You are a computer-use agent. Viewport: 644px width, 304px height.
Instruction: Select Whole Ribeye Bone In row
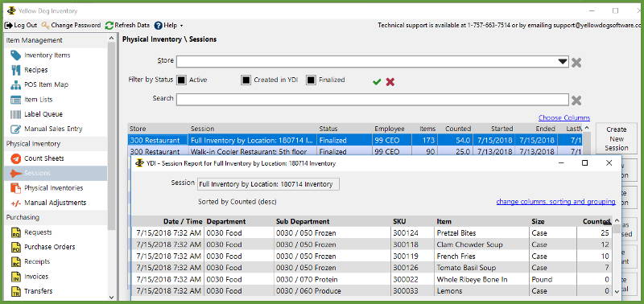pyautogui.click(x=372, y=279)
